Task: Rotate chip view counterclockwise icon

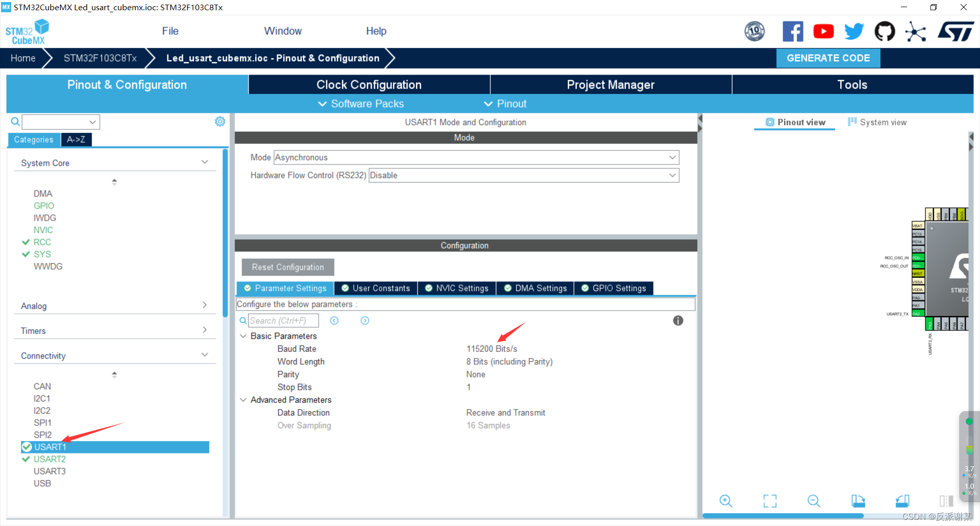Action: (902, 501)
